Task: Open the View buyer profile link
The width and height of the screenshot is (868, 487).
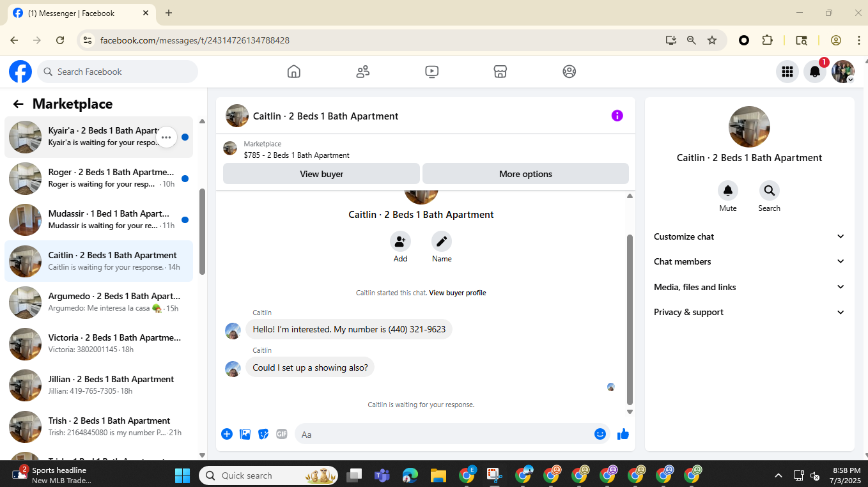Action: click(x=458, y=293)
